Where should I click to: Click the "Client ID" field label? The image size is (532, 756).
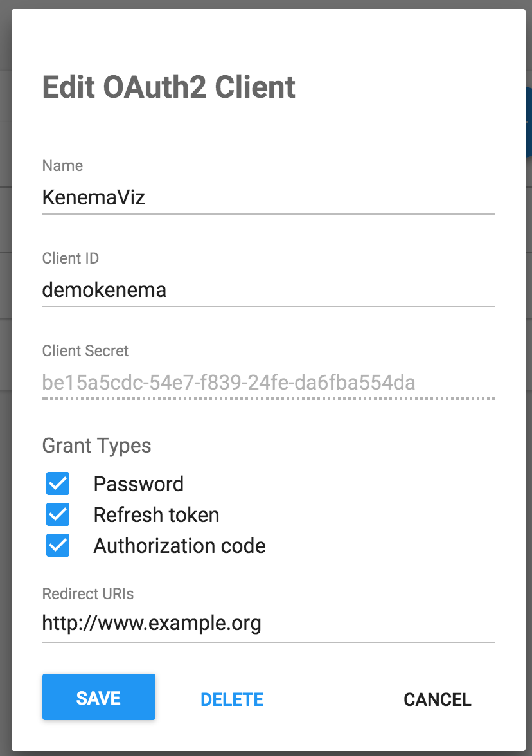70,258
